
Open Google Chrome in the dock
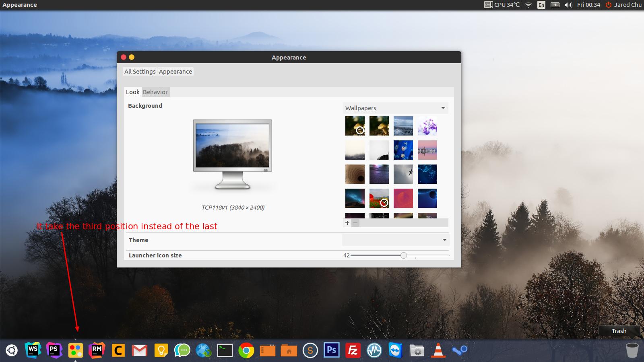(246, 351)
